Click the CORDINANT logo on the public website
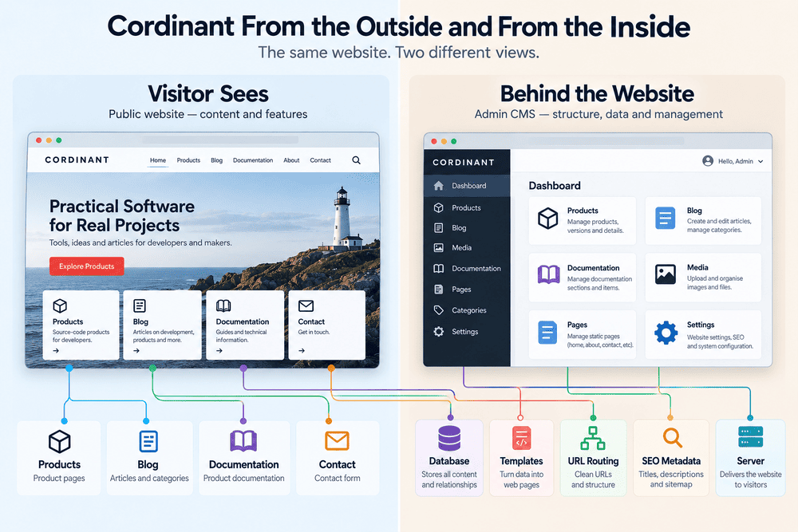The height and width of the screenshot is (532, 798). (77, 160)
